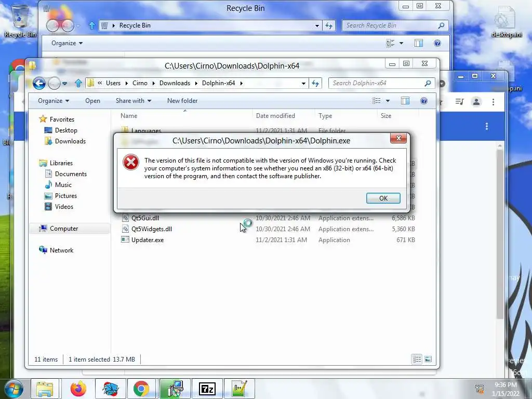
Task: Click the Search Dolphin-x64 field
Action: pyautogui.click(x=382, y=83)
